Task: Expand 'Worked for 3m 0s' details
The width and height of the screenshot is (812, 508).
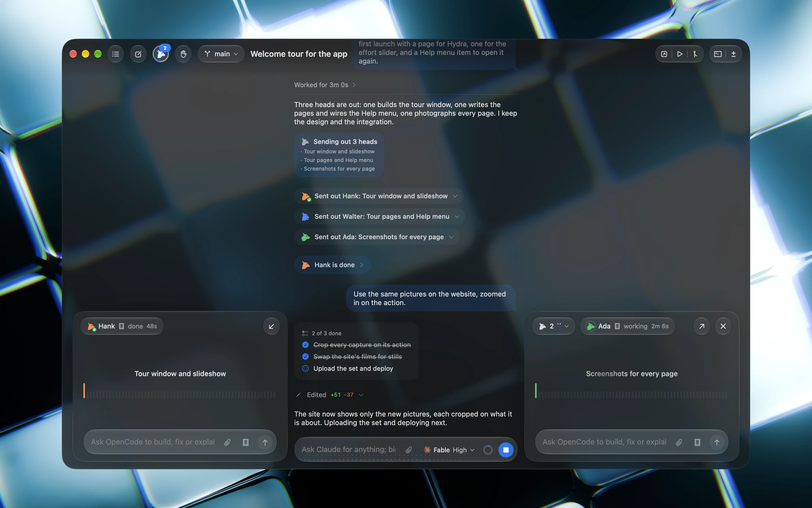Action: click(325, 85)
